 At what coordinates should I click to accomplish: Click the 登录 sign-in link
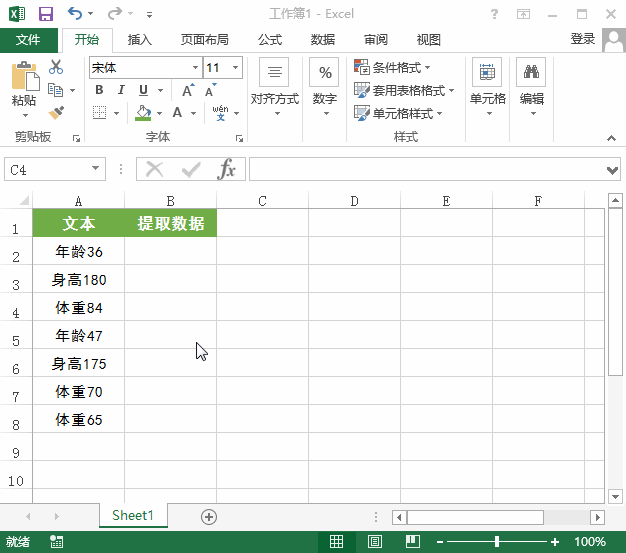click(x=582, y=39)
